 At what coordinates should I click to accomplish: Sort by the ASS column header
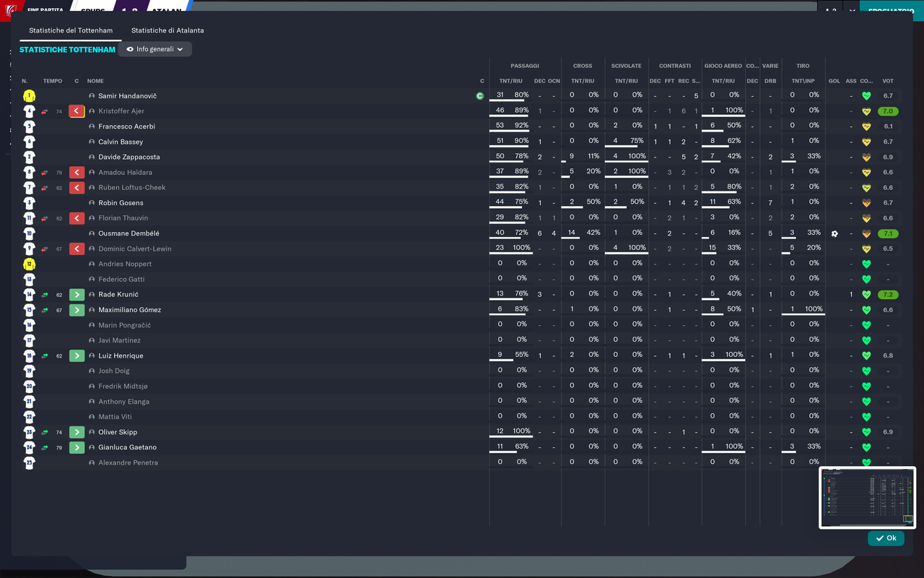tap(851, 81)
